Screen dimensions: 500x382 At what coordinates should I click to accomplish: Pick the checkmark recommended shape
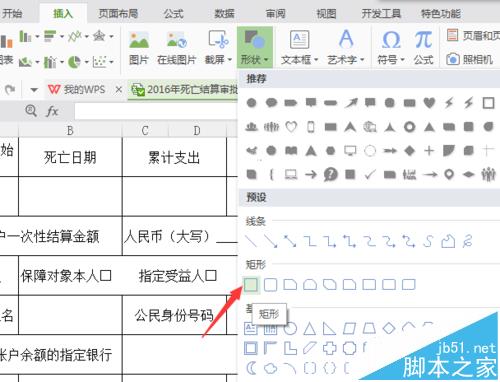tap(370, 174)
